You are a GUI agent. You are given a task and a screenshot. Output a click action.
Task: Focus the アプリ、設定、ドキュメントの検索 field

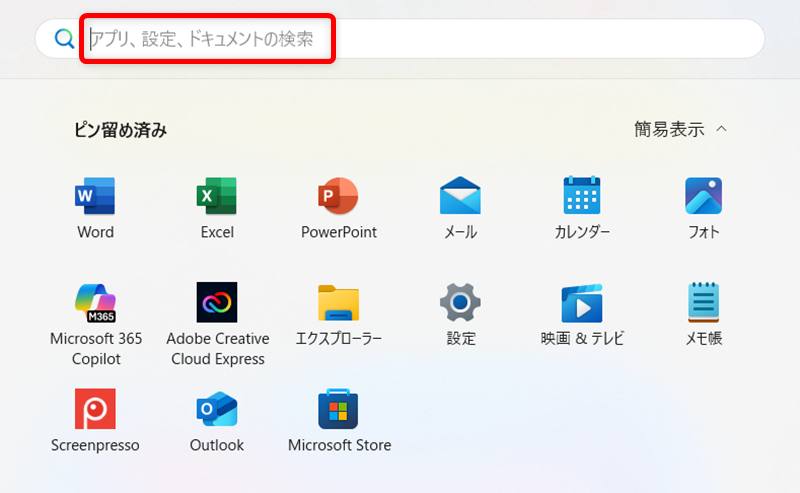tap(399, 39)
